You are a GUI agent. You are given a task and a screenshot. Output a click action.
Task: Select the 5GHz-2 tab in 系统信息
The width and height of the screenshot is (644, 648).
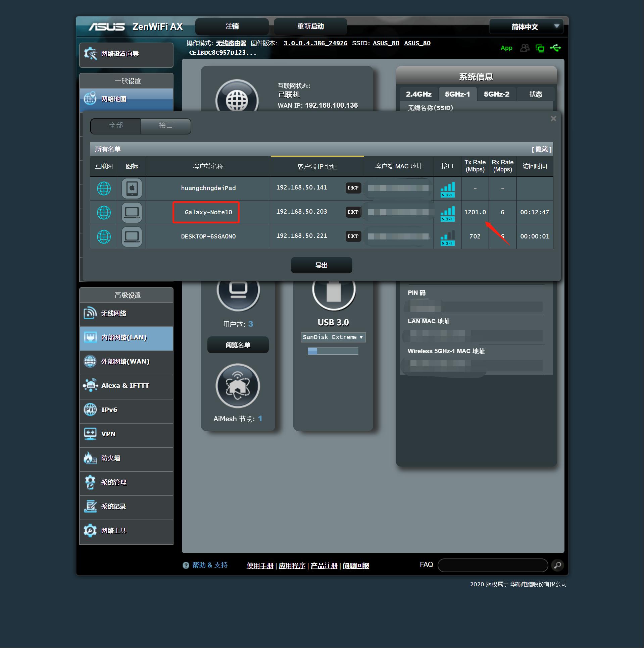pos(497,94)
